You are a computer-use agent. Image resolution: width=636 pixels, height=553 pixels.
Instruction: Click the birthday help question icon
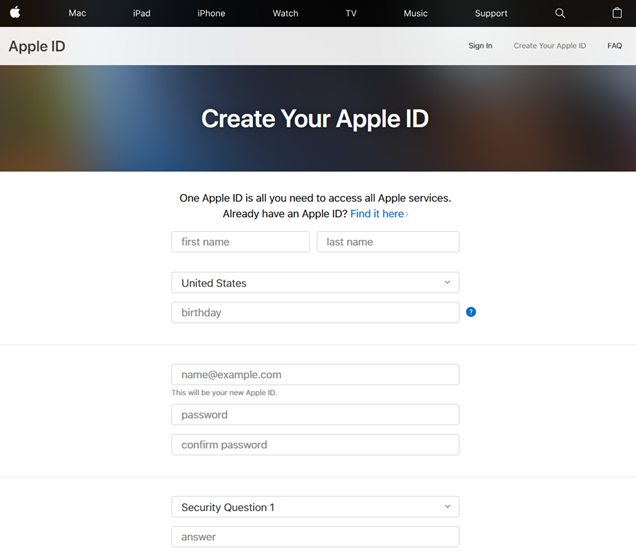click(471, 312)
